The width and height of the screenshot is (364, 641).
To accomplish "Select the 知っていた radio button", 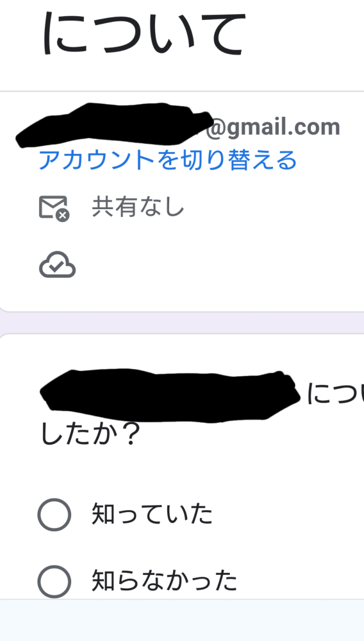I will (x=54, y=514).
